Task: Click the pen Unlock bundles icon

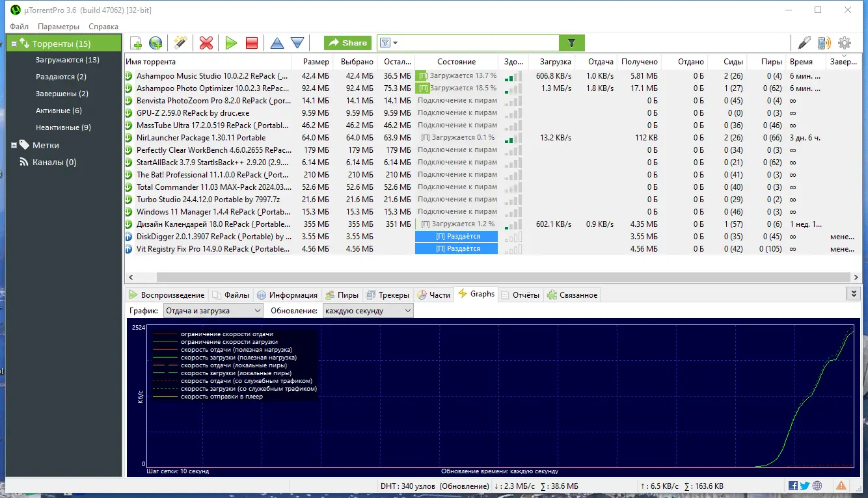Action: tap(804, 43)
